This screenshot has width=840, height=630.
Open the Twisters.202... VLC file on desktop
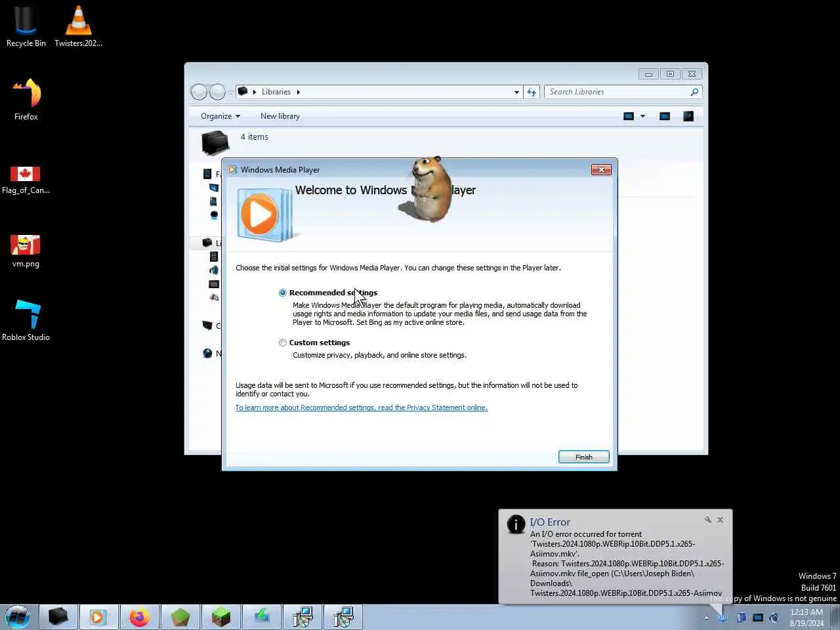pyautogui.click(x=78, y=26)
